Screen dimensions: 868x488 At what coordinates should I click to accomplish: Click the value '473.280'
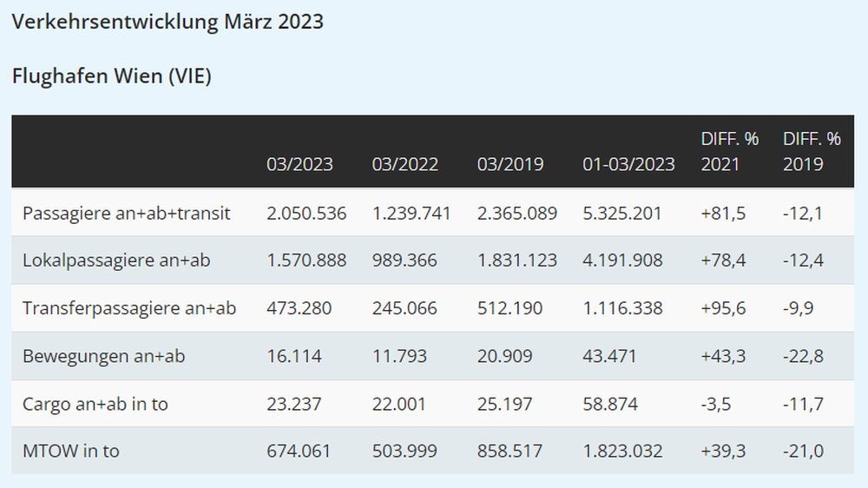click(x=299, y=308)
